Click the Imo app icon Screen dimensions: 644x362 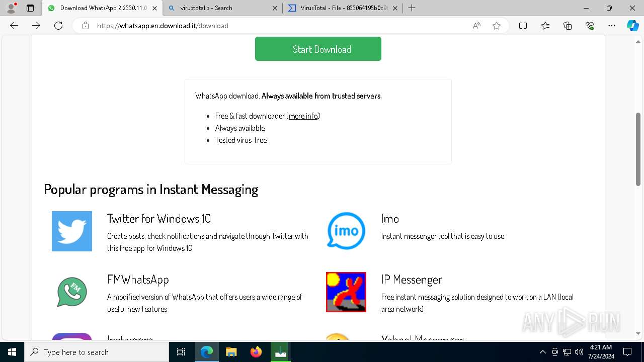coord(346,231)
